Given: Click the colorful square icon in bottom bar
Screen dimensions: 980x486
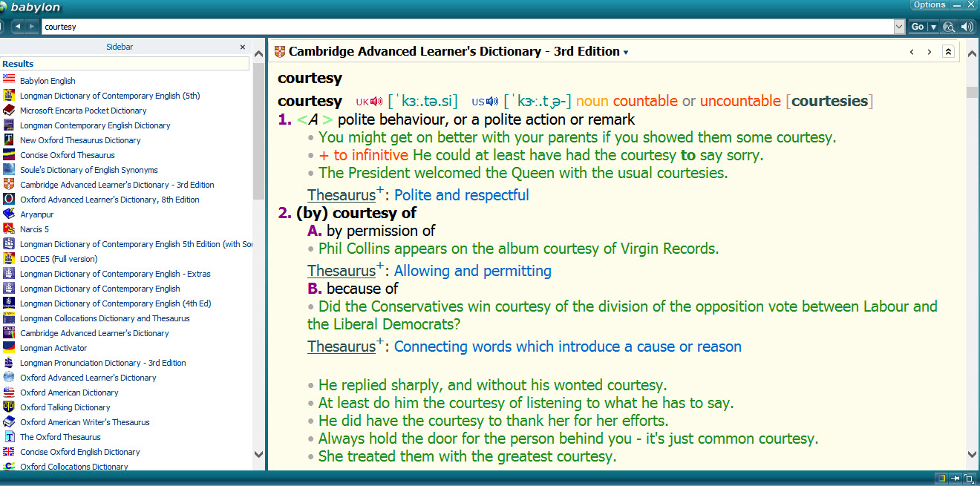Looking at the screenshot, I should coord(941,479).
